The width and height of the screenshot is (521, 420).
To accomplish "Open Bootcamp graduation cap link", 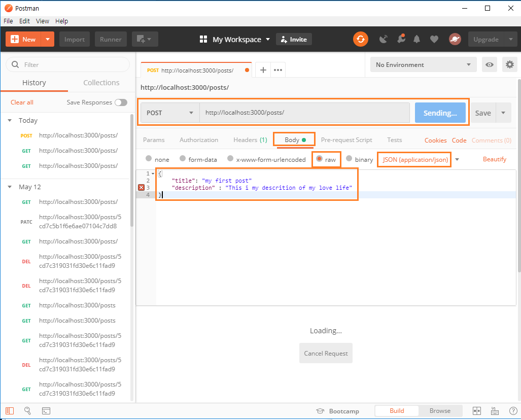I will [337, 411].
